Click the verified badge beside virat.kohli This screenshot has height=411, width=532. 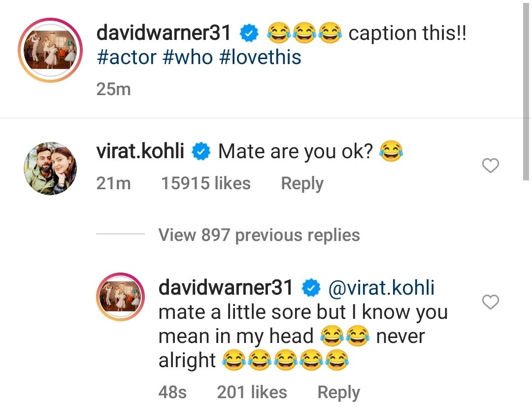(201, 152)
